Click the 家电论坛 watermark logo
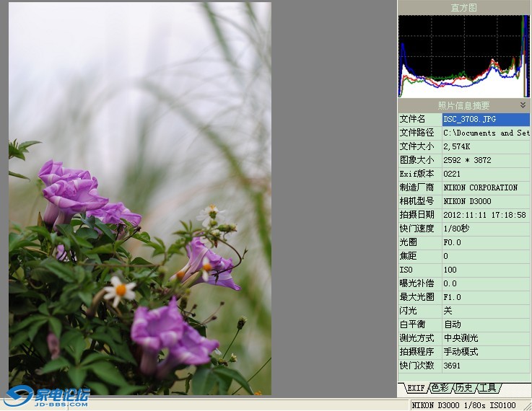Screen dimensions: 532x411 coord(47,397)
